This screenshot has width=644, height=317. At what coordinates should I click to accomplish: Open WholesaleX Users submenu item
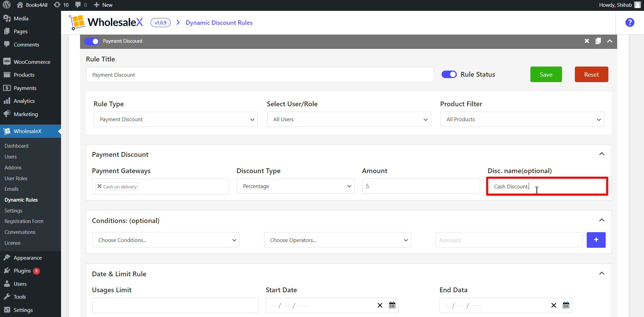coord(11,156)
